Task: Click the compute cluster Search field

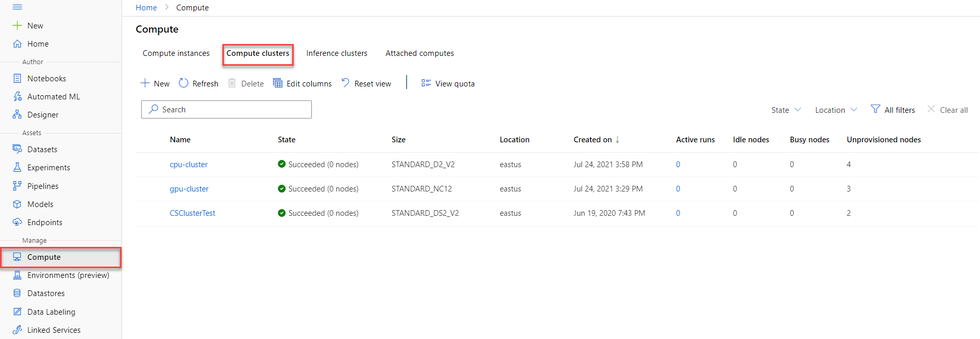Action: click(x=227, y=109)
